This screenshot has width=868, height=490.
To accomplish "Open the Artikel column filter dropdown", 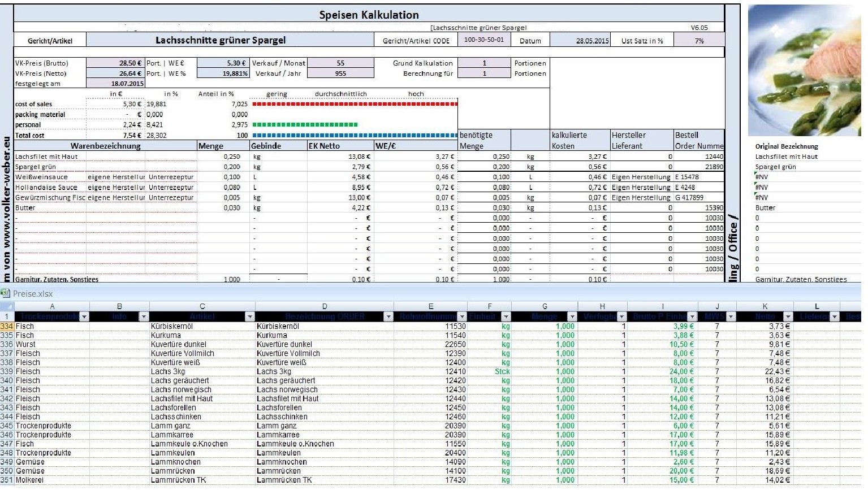I will pyautogui.click(x=249, y=316).
